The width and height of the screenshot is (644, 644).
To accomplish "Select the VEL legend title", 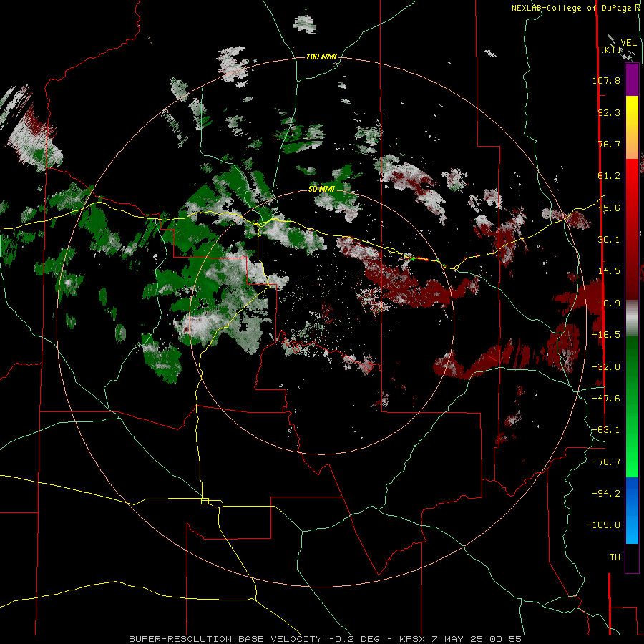I will [628, 43].
